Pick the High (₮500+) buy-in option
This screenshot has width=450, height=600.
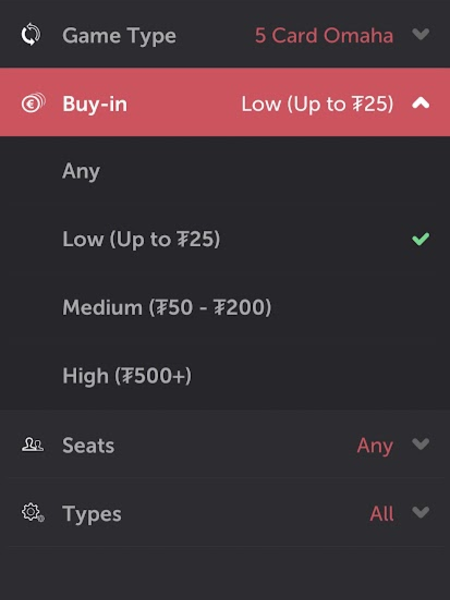(x=225, y=375)
